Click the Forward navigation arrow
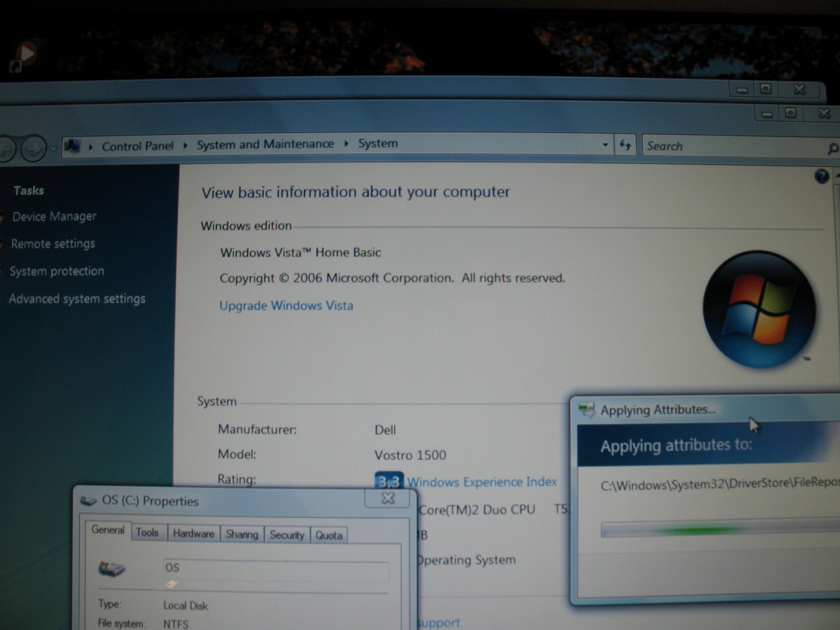 coord(34,148)
